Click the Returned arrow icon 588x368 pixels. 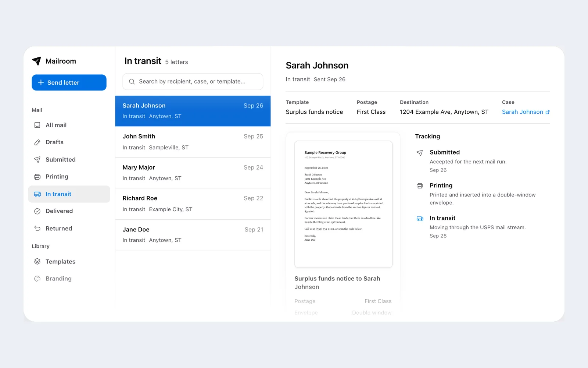(37, 228)
